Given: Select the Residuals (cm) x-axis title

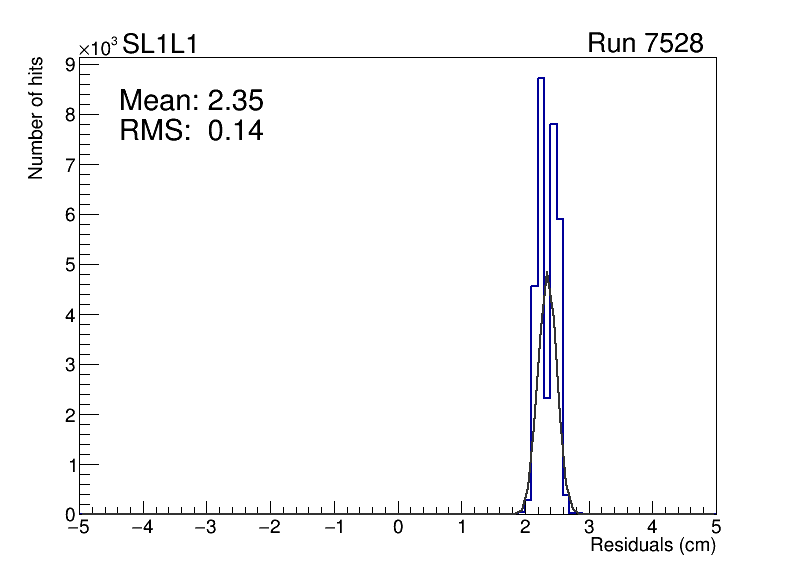Looking at the screenshot, I should click(x=652, y=546).
